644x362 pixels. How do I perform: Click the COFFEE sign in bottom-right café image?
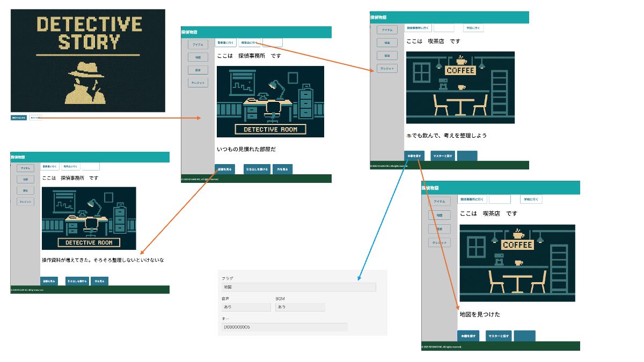coord(517,245)
